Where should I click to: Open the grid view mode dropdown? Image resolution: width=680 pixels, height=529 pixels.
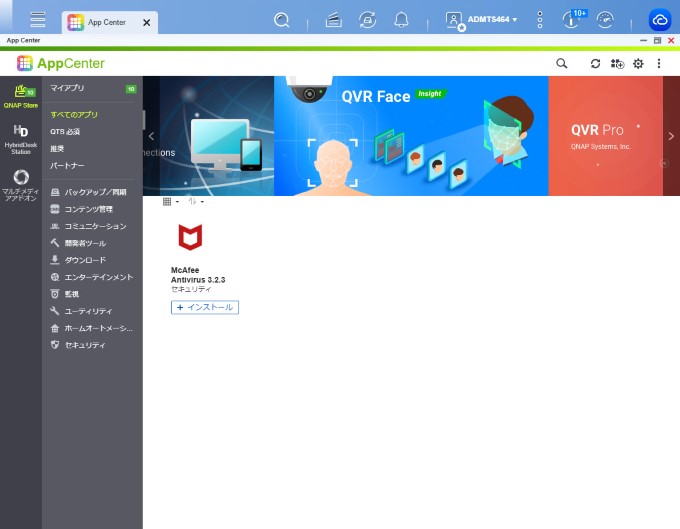click(170, 202)
